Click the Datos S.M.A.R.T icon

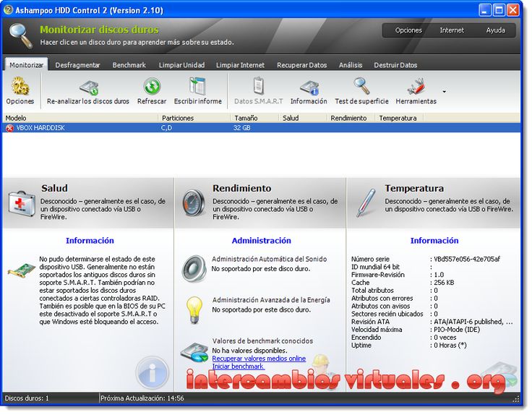(259, 88)
